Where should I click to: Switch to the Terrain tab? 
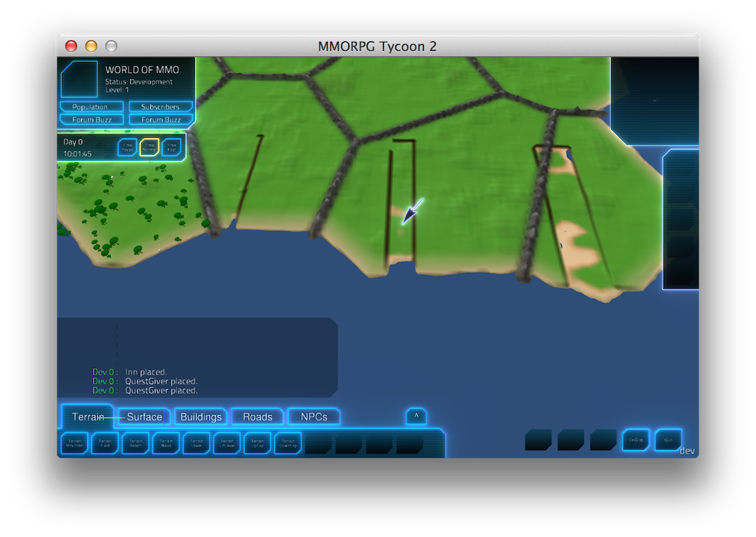pos(88,417)
